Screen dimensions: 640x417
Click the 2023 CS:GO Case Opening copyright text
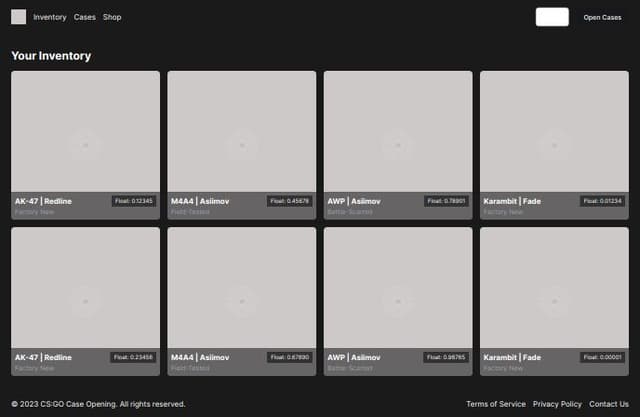[x=98, y=404]
